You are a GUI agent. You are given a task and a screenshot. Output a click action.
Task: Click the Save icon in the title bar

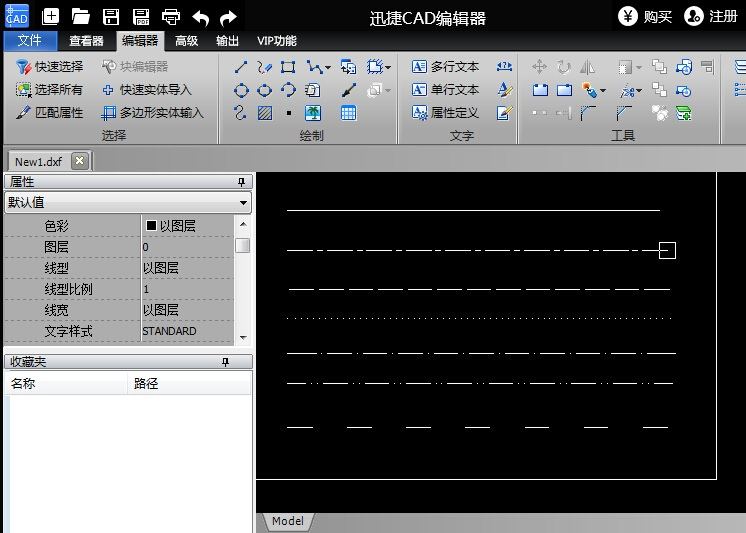(x=111, y=16)
